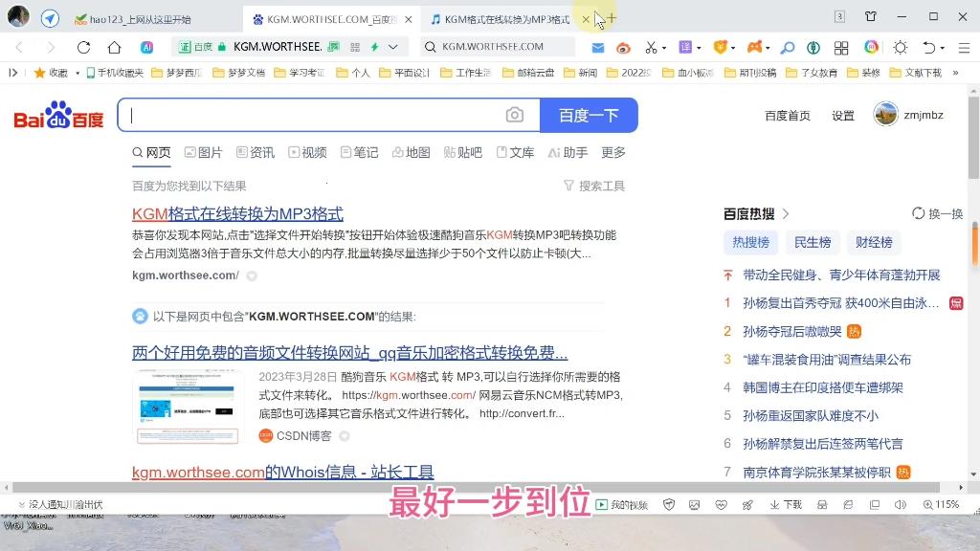Mute page audio with the status-bar speaker toggle

[900, 505]
